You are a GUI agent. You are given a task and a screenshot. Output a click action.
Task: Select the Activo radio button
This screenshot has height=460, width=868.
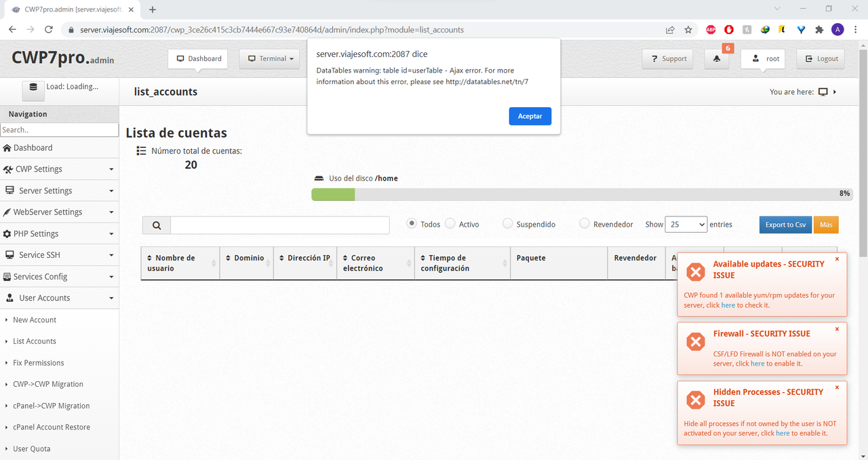click(x=450, y=223)
